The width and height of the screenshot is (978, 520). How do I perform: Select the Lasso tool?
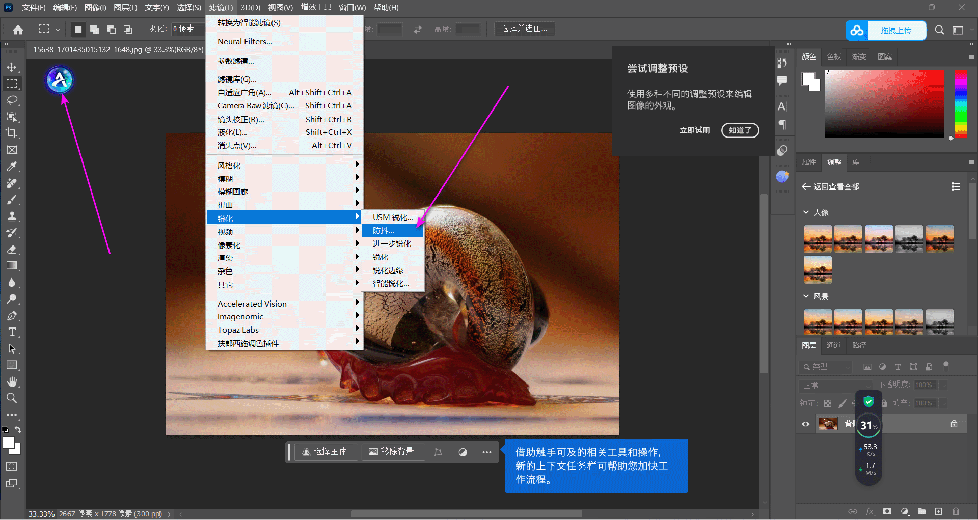click(x=12, y=100)
